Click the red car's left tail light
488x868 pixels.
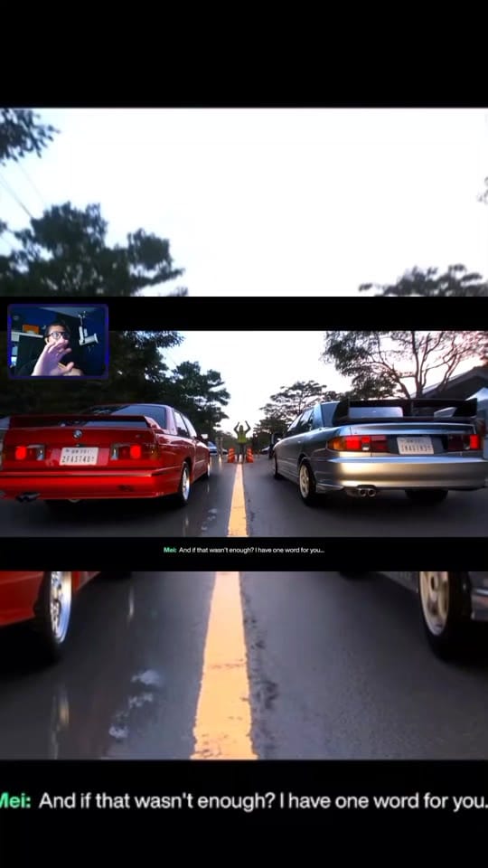click(28, 453)
